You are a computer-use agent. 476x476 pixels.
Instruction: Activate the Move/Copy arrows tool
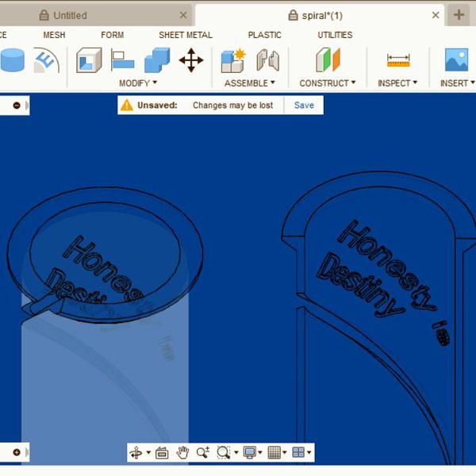(x=191, y=60)
